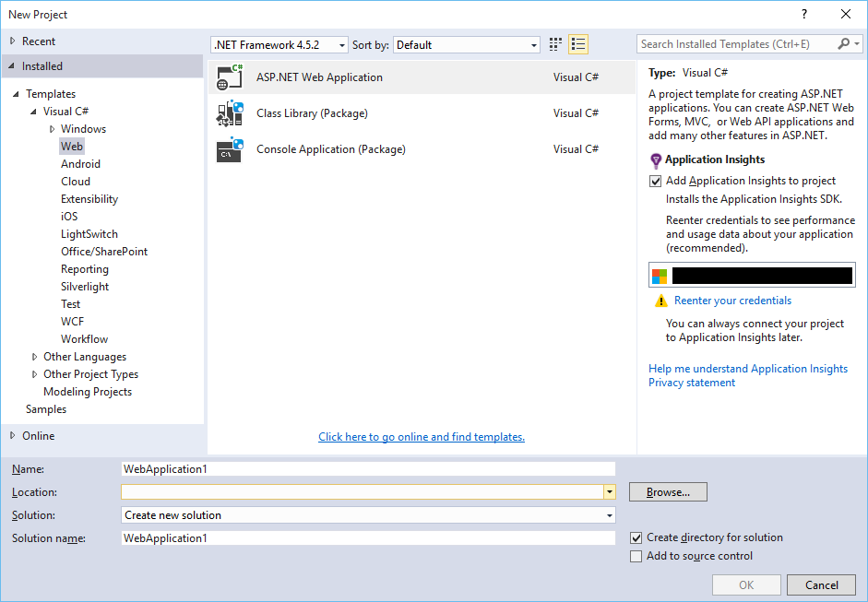Toggle Add Application Insights to project

(x=656, y=181)
